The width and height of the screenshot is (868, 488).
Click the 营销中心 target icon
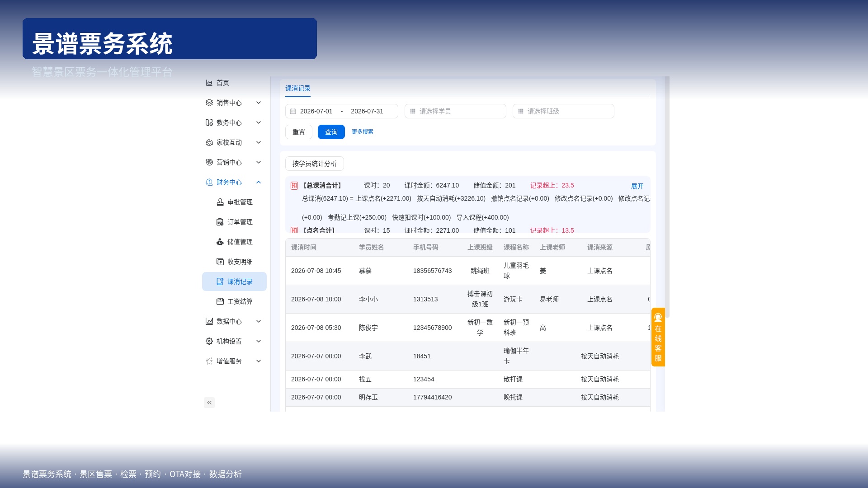click(209, 162)
